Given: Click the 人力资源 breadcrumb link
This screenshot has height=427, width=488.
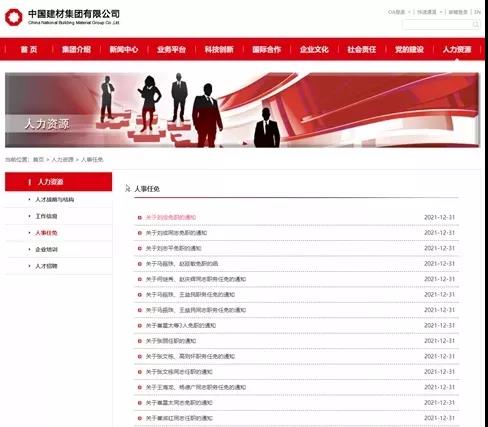Looking at the screenshot, I should [x=62, y=160].
